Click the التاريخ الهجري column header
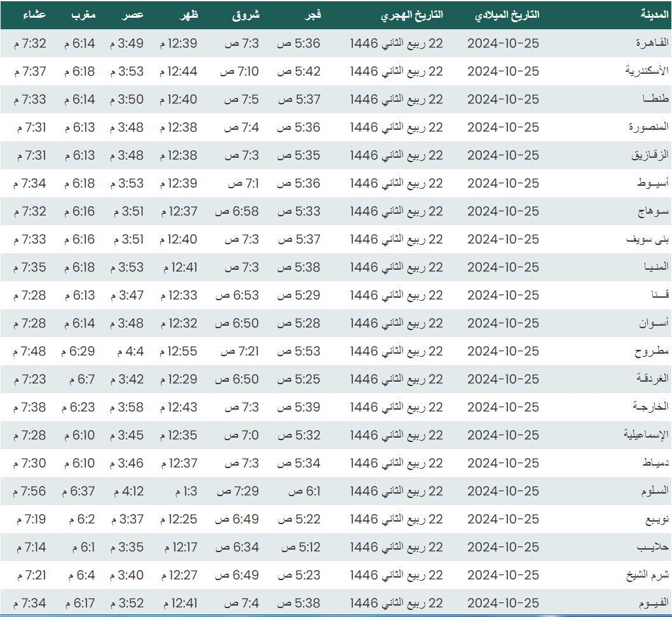The image size is (672, 617). (411, 15)
